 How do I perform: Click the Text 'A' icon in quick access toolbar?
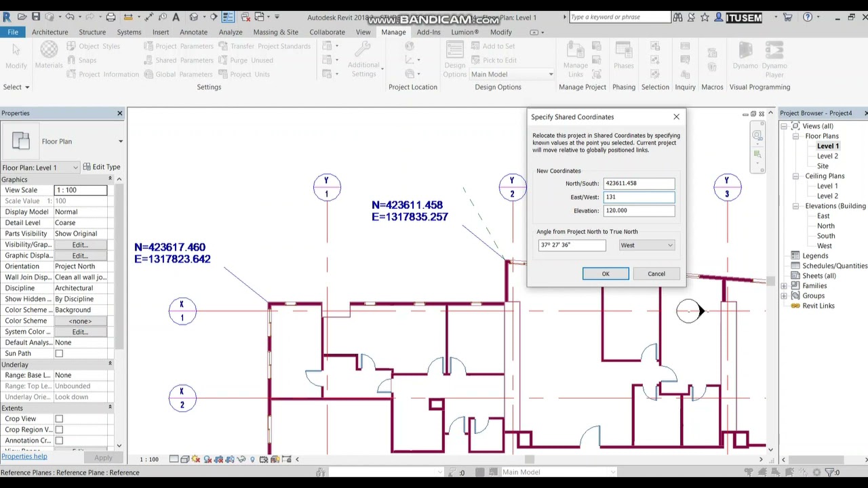click(x=176, y=17)
